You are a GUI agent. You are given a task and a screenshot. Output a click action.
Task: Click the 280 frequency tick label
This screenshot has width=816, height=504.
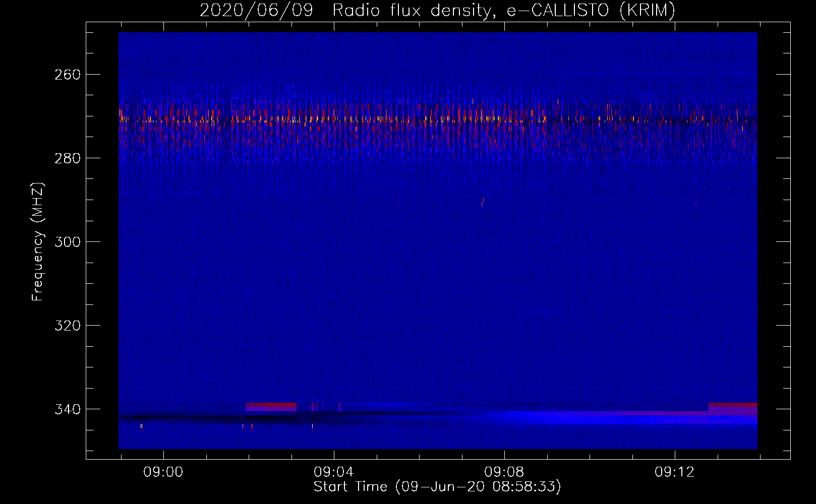click(x=67, y=158)
